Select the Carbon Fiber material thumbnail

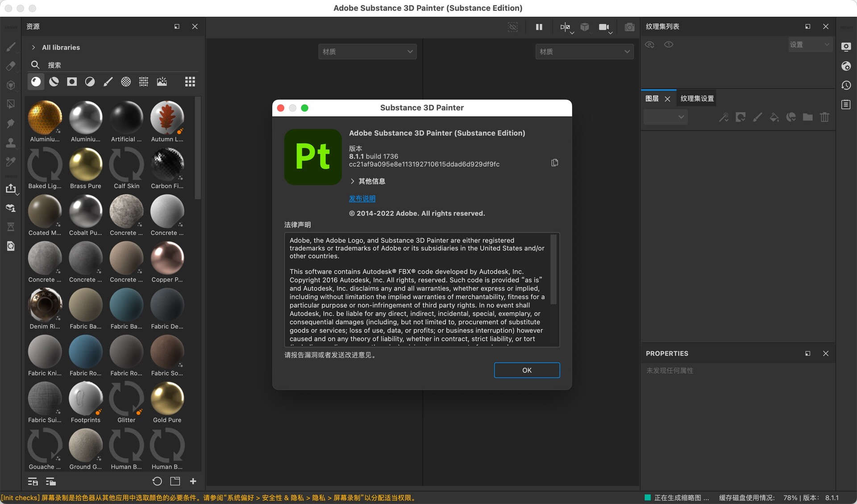click(167, 165)
